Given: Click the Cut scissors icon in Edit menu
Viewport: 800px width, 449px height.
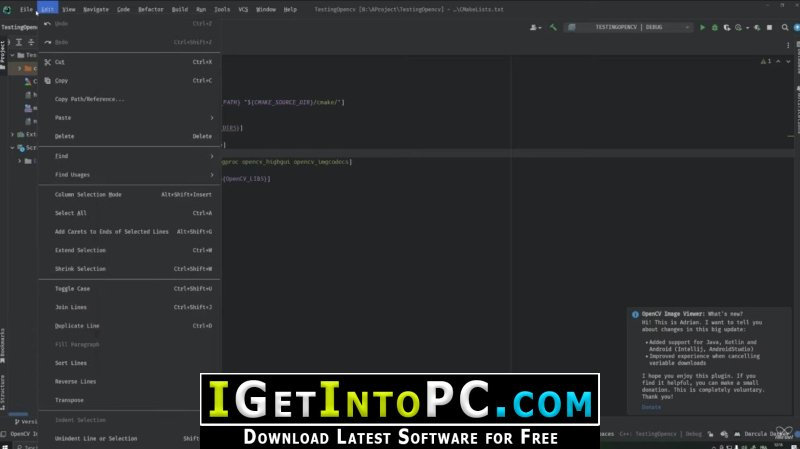Looking at the screenshot, I should pyautogui.click(x=47, y=62).
